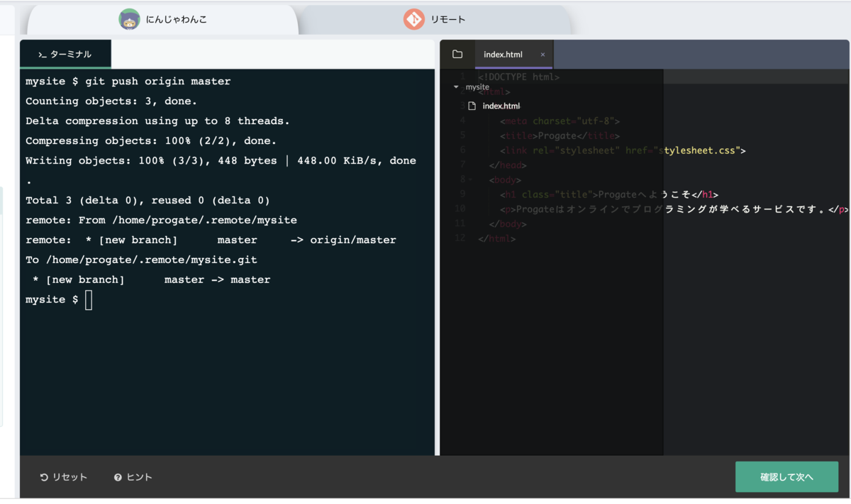Click 'Delta compression using up to 8 threads.'
Viewport: 851px width, 504px height.
click(x=157, y=121)
